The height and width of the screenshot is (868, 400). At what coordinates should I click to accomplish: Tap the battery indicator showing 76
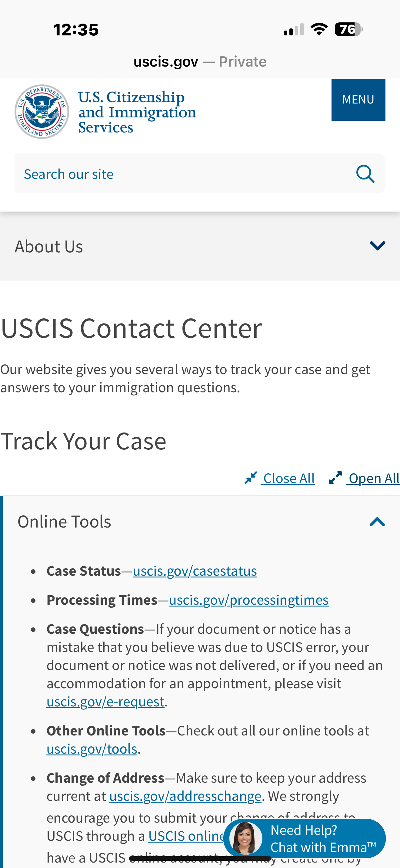349,29
